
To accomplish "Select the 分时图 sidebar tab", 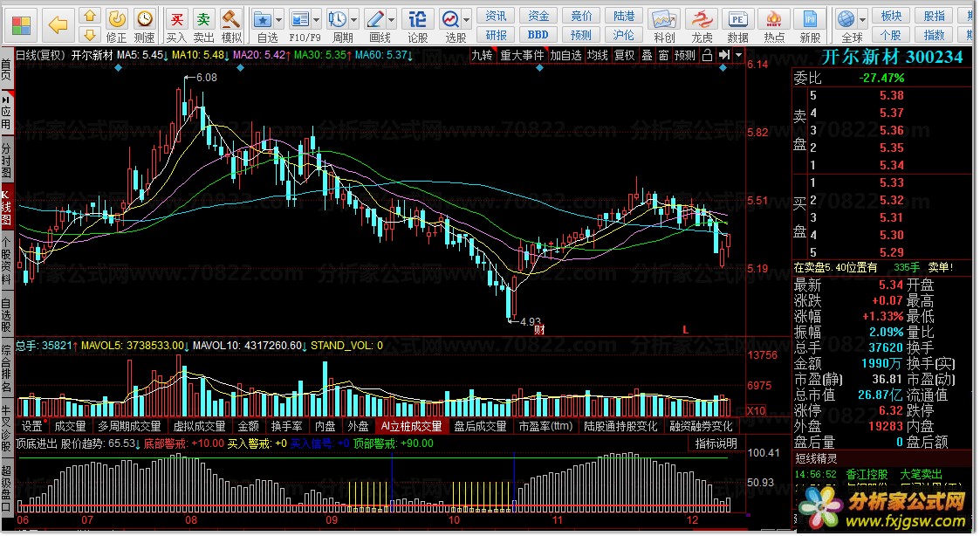I will pyautogui.click(x=6, y=161).
